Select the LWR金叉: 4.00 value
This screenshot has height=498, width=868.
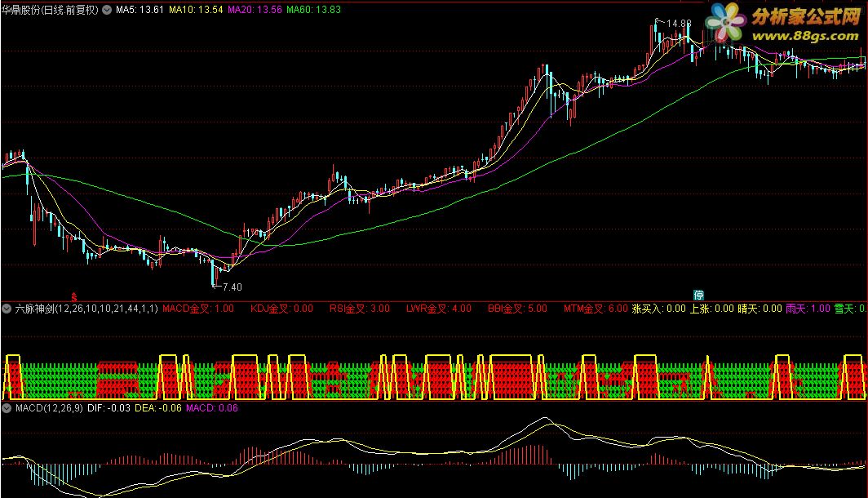(439, 309)
